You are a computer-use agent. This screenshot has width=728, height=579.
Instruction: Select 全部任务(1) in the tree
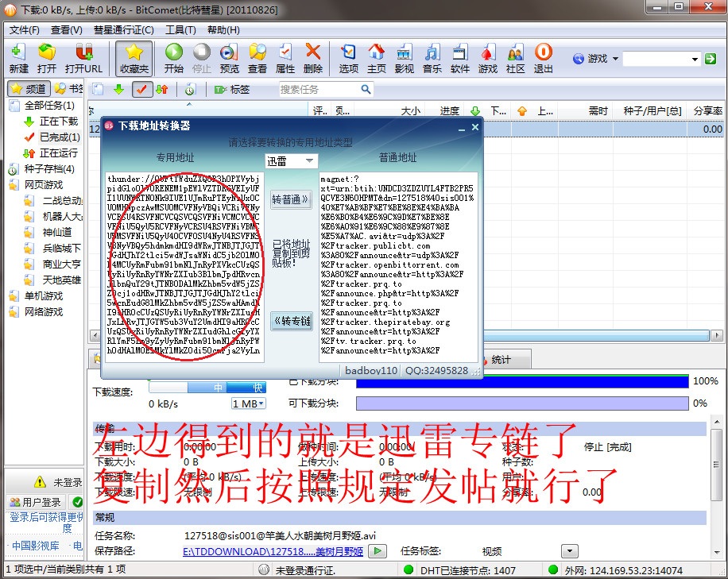click(x=48, y=106)
